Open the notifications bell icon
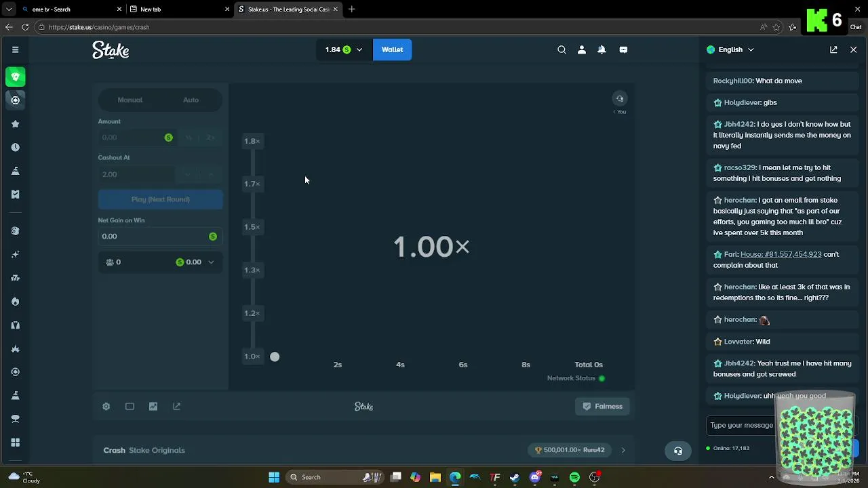The image size is (868, 488). click(601, 49)
